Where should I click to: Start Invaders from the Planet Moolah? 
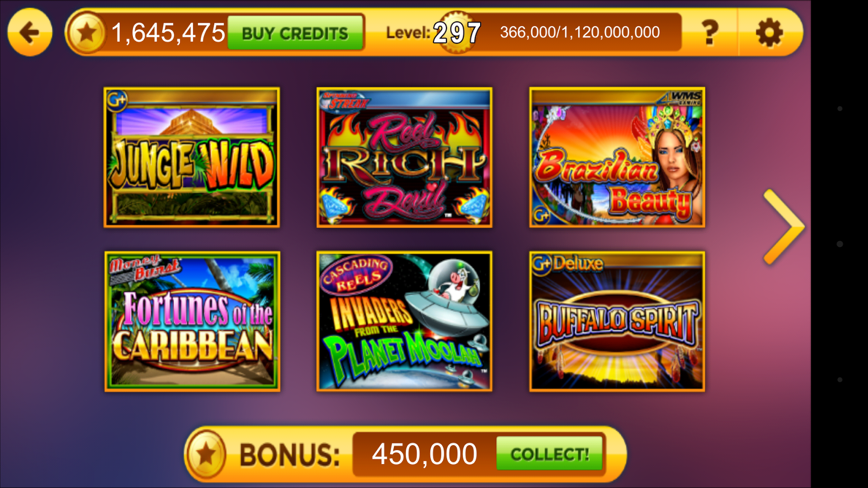pyautogui.click(x=404, y=321)
